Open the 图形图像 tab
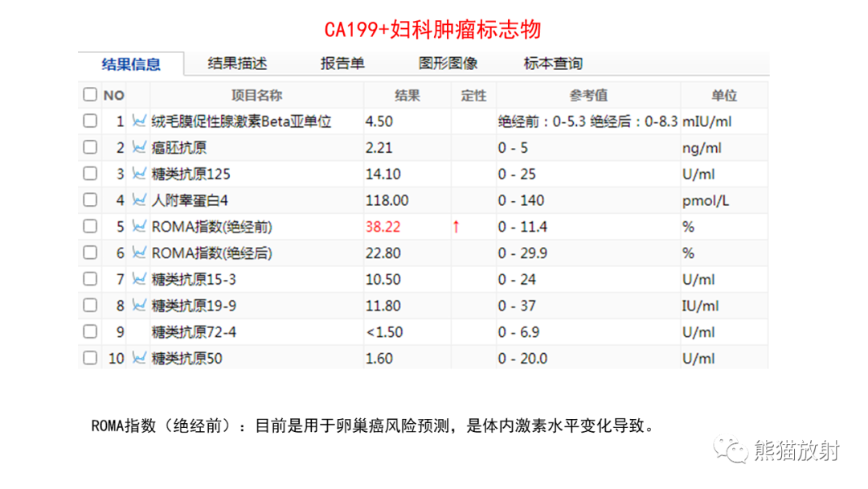This screenshot has height=489, width=868. tap(448, 64)
